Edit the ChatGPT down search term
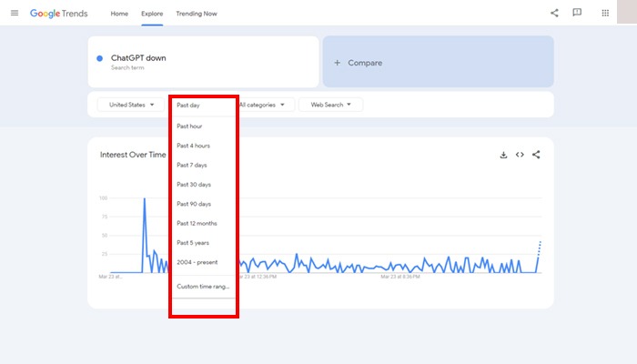 coord(138,58)
